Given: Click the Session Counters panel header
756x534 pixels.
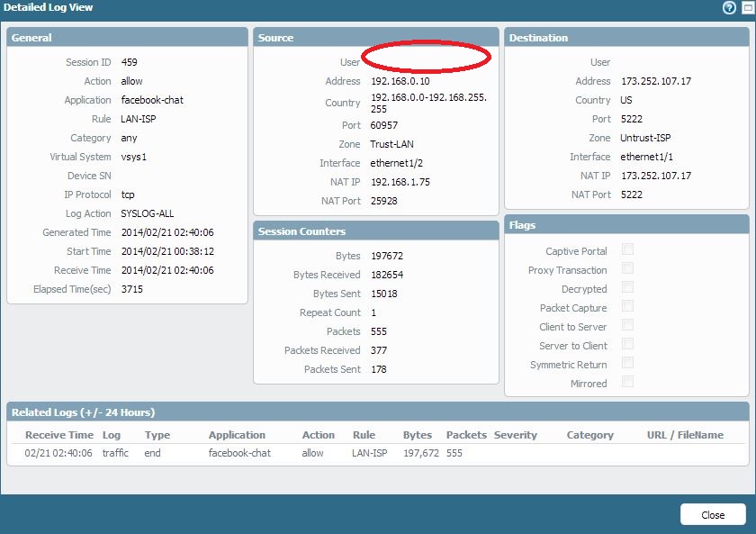Looking at the screenshot, I should pos(375,231).
